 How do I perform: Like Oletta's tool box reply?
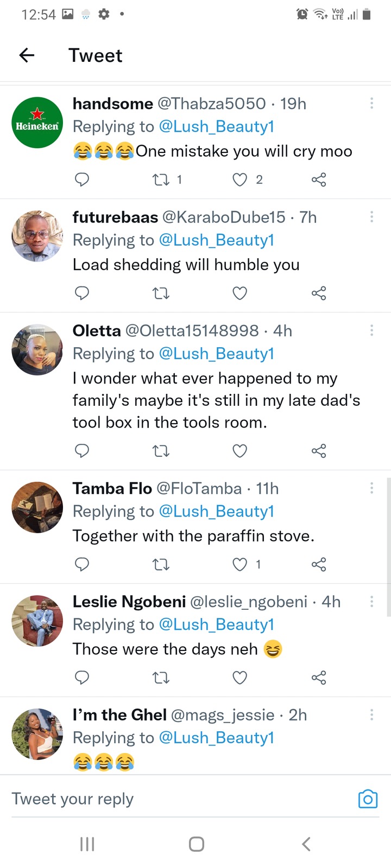(240, 451)
